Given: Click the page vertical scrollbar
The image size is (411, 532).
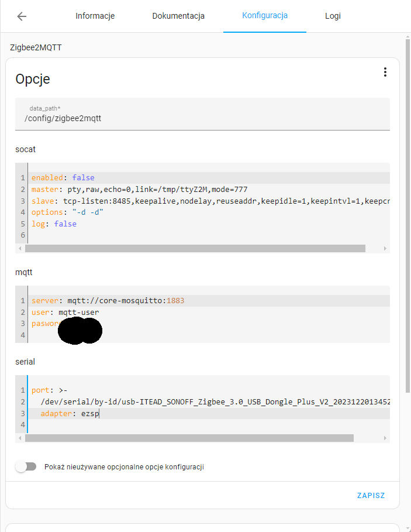Looking at the screenshot, I should point(407,216).
